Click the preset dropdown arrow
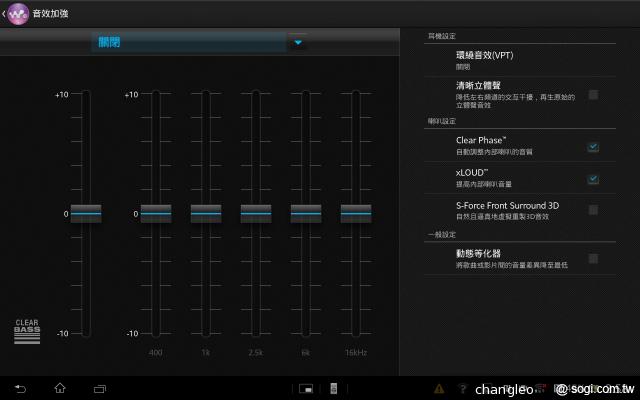This screenshot has width=640, height=400. 298,42
